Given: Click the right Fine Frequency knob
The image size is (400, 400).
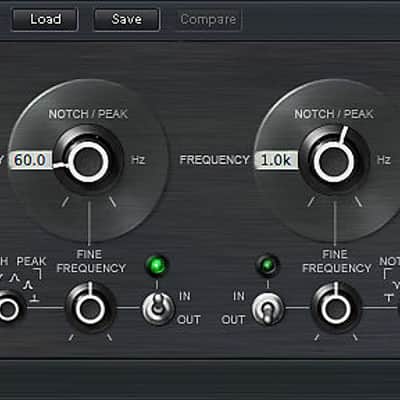Looking at the screenshot, I should coord(336,308).
